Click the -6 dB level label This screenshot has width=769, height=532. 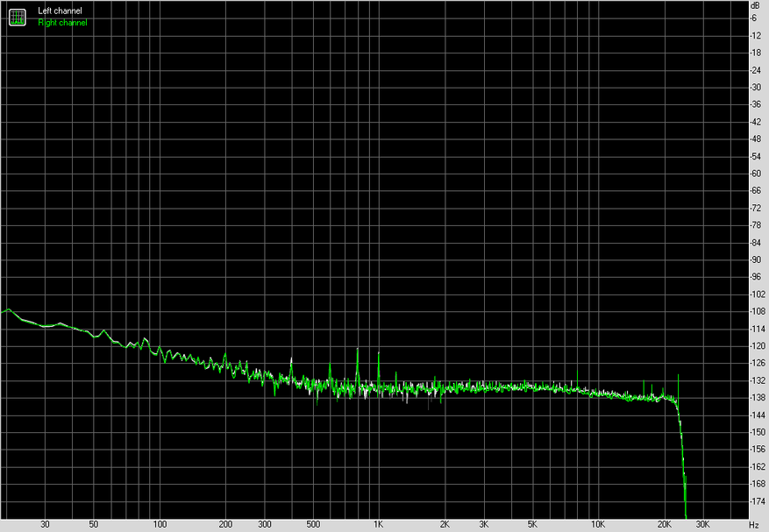point(753,18)
